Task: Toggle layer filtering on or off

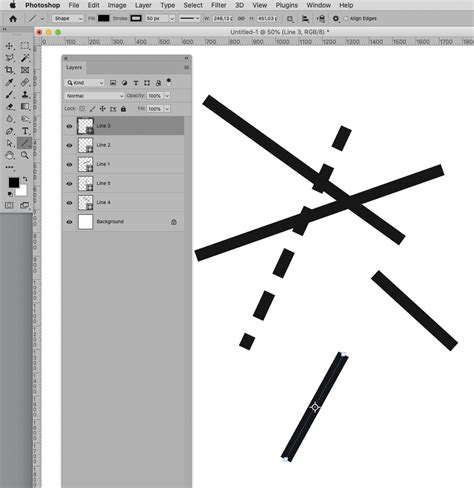Action: click(169, 82)
